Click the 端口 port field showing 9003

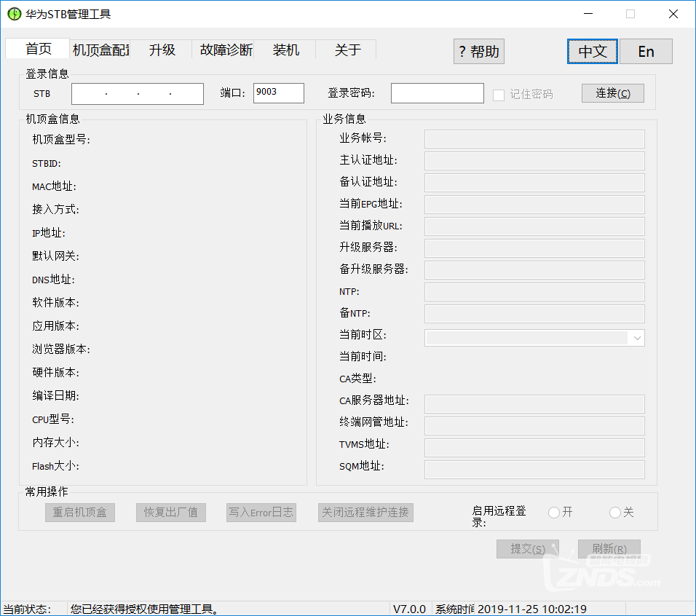279,93
